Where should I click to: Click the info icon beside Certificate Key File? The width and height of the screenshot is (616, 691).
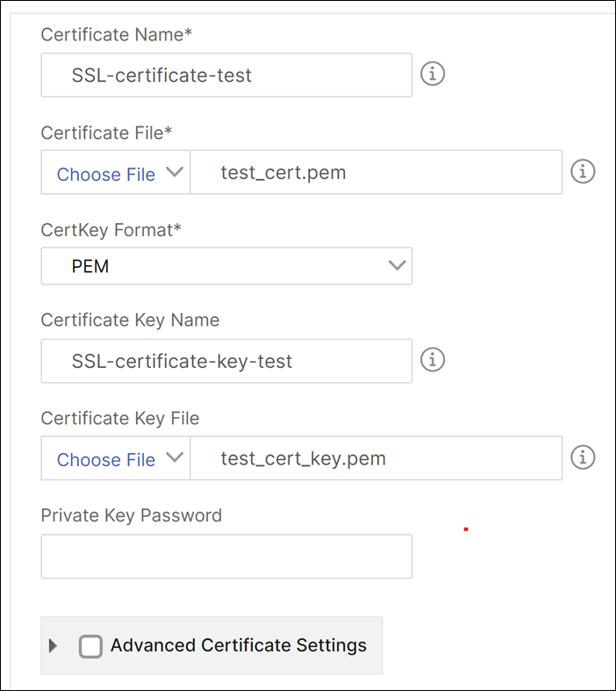tap(583, 457)
